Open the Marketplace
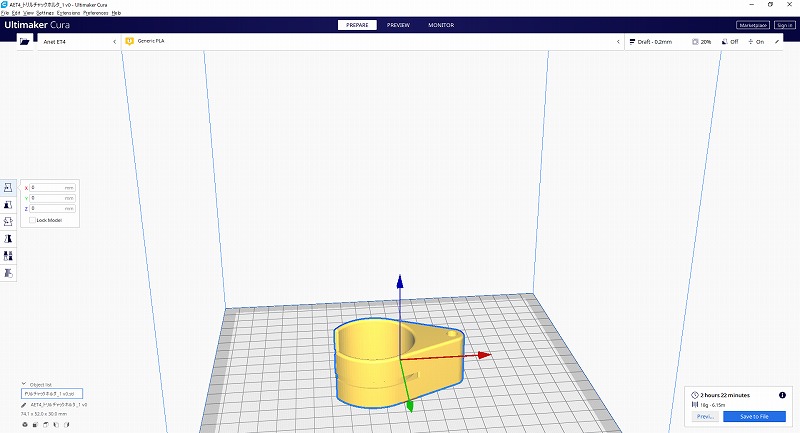 click(751, 25)
